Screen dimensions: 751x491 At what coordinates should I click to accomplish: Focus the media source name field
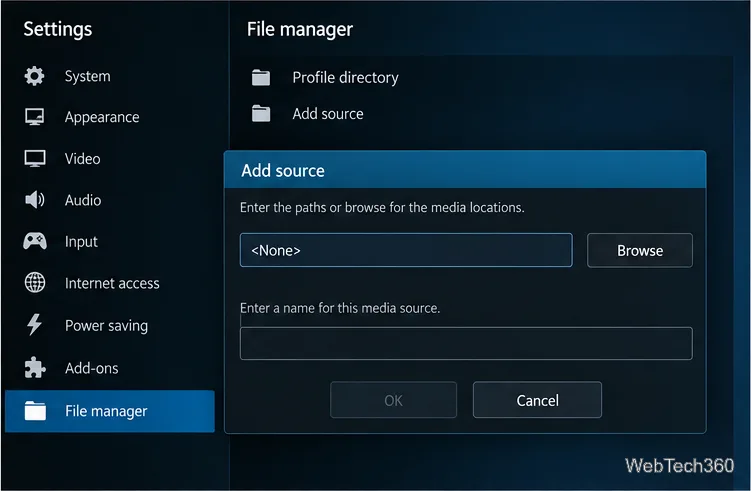pos(466,343)
